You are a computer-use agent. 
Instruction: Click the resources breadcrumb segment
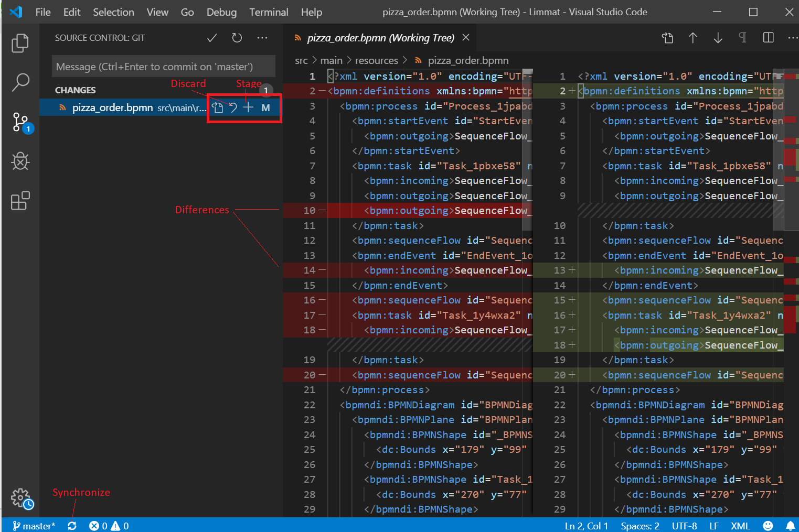[376, 61]
